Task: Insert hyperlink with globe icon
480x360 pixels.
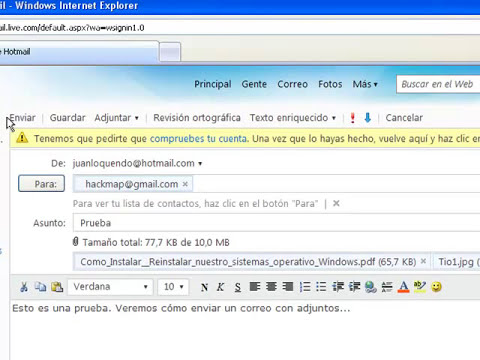Action: coord(371,287)
